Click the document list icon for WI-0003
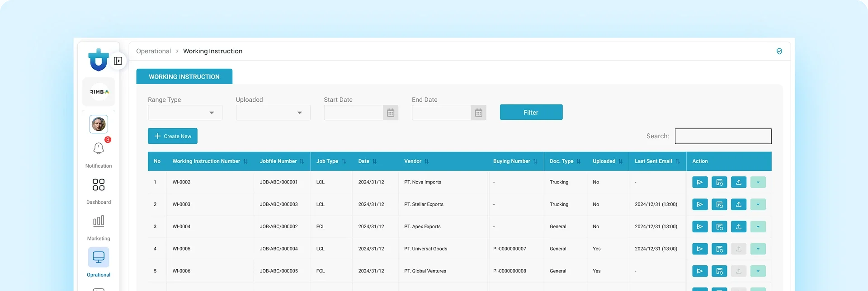This screenshot has height=291, width=868. coord(719,204)
